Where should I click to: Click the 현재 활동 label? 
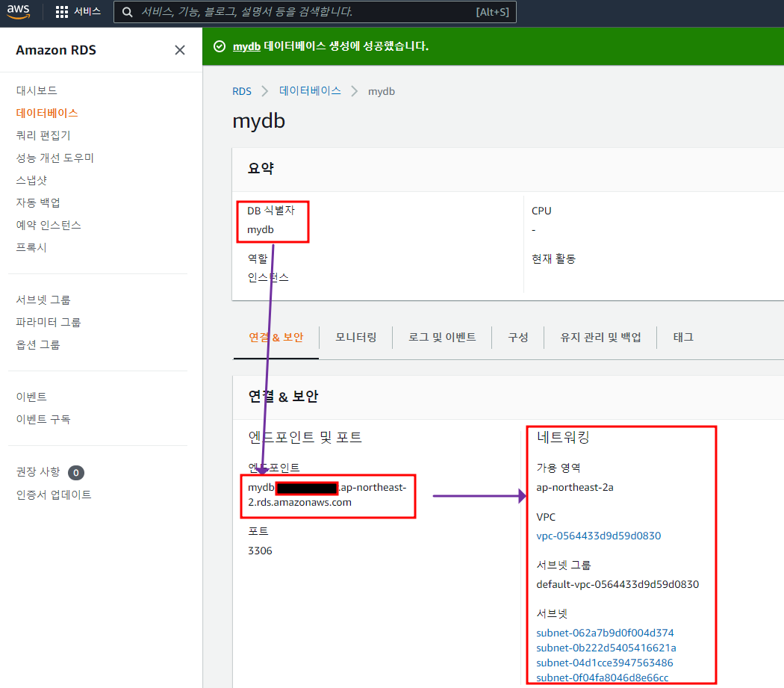pos(553,259)
